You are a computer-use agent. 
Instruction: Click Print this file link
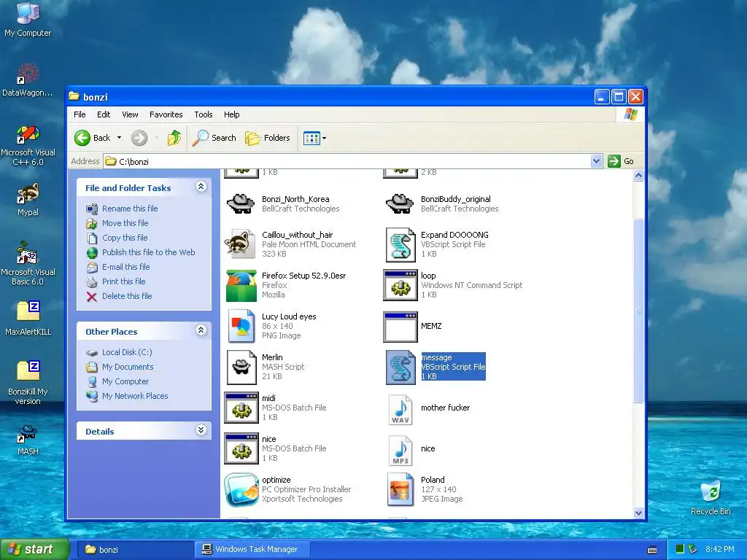point(123,281)
